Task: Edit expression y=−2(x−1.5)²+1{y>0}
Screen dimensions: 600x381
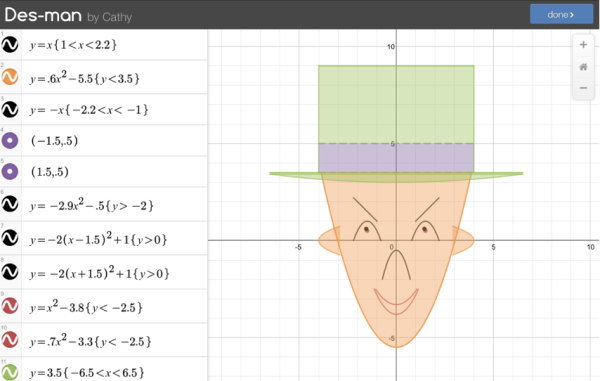Action: tap(114, 238)
